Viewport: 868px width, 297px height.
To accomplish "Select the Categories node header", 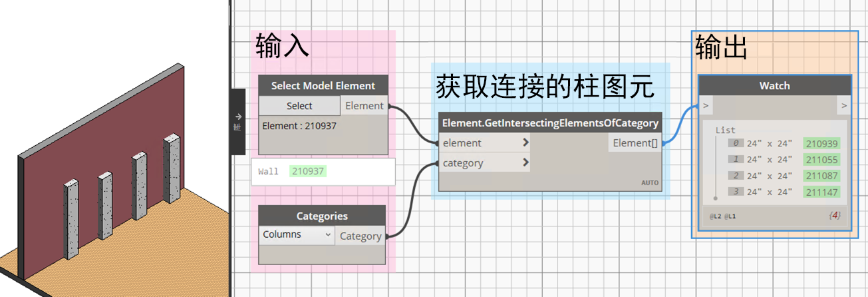I will [x=322, y=216].
